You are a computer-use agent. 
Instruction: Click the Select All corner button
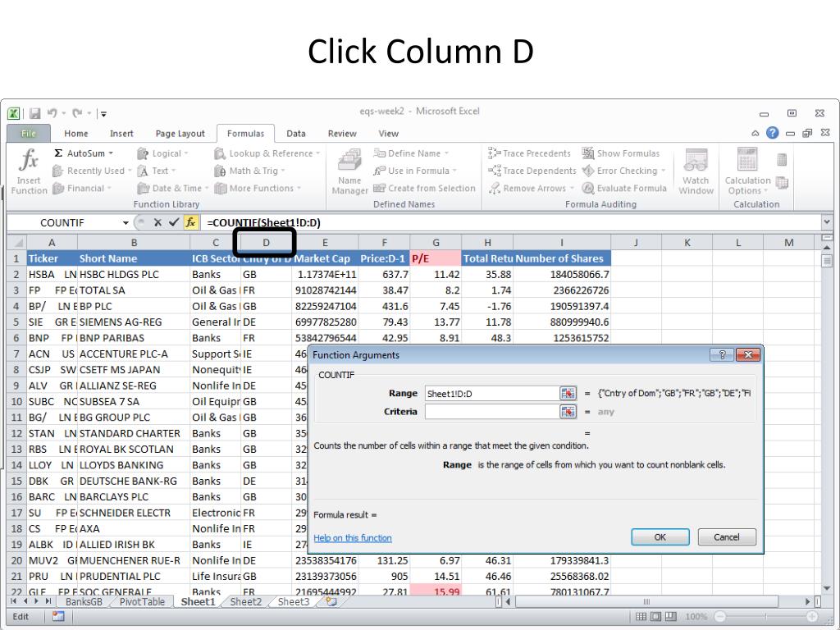(16, 243)
